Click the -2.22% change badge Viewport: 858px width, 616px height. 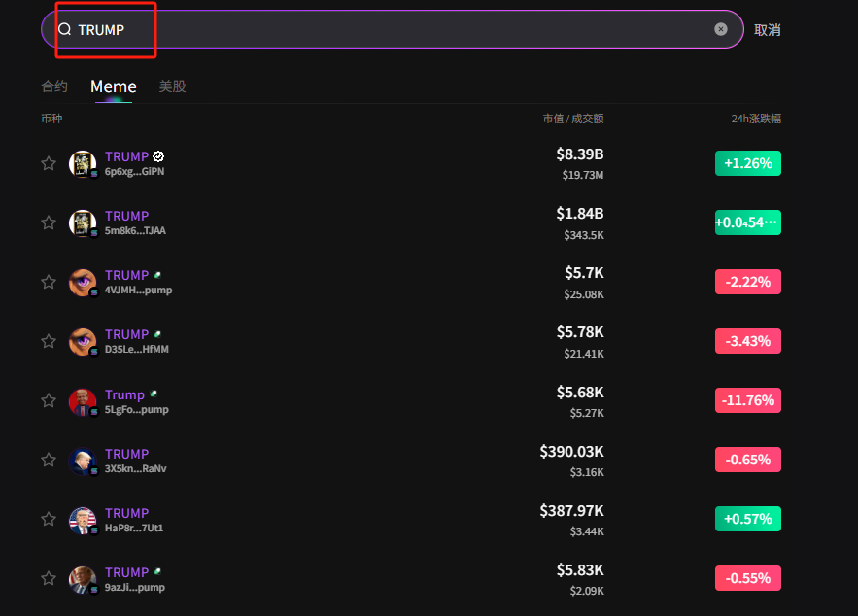[747, 282]
